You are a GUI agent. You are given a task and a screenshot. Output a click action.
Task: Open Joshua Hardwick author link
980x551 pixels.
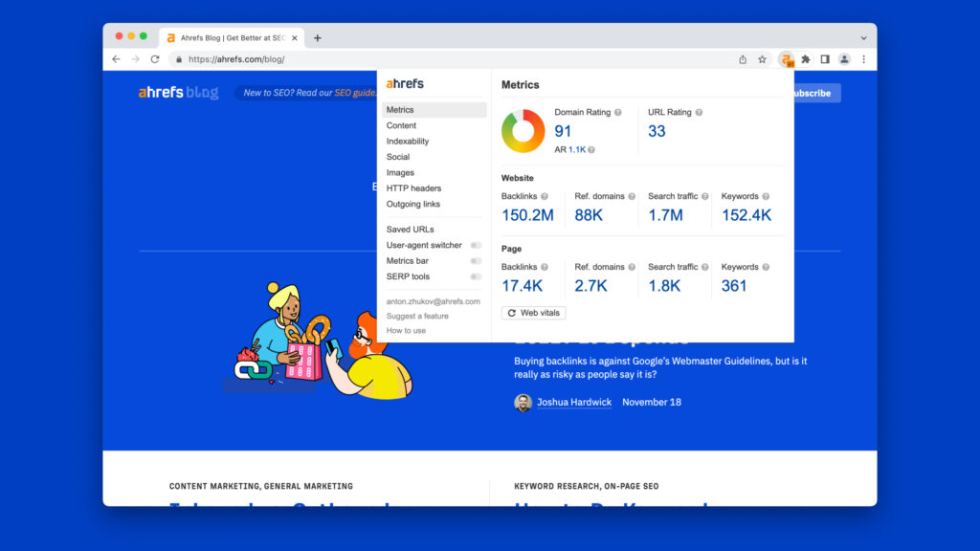[x=573, y=403]
